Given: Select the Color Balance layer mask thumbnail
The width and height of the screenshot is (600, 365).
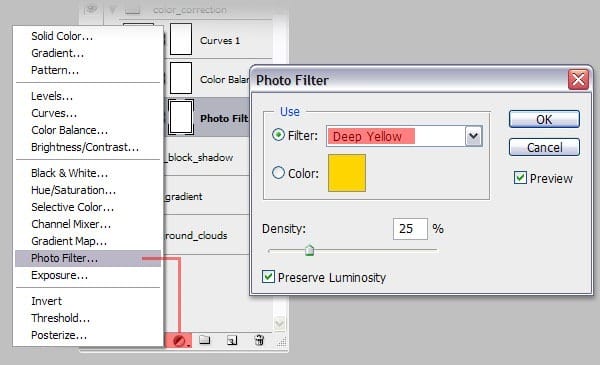Looking at the screenshot, I should 181,78.
